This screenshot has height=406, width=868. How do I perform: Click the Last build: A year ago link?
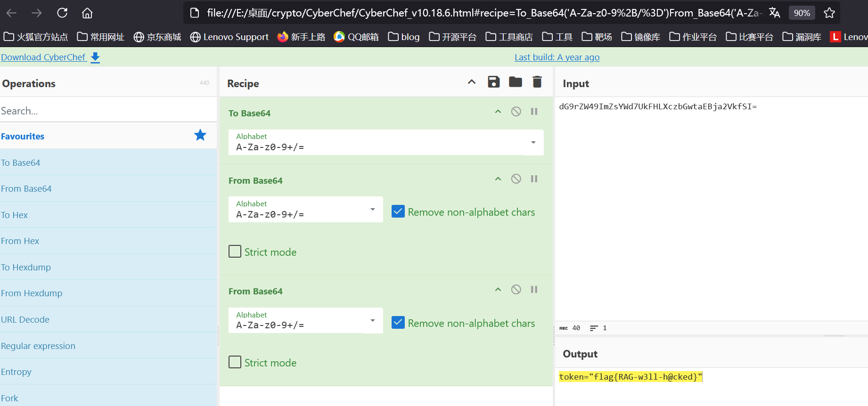(x=557, y=57)
